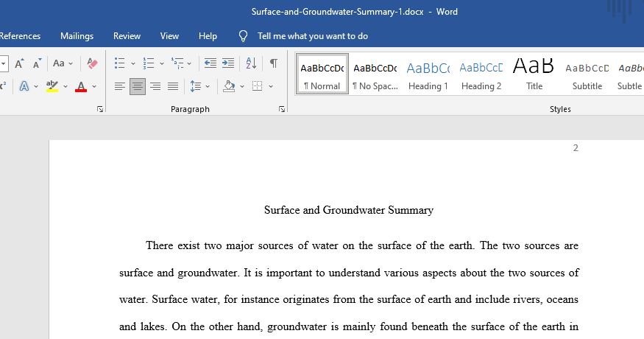Open multilevel list dropdown arrow
This screenshot has height=339, width=644.
pyautogui.click(x=189, y=63)
